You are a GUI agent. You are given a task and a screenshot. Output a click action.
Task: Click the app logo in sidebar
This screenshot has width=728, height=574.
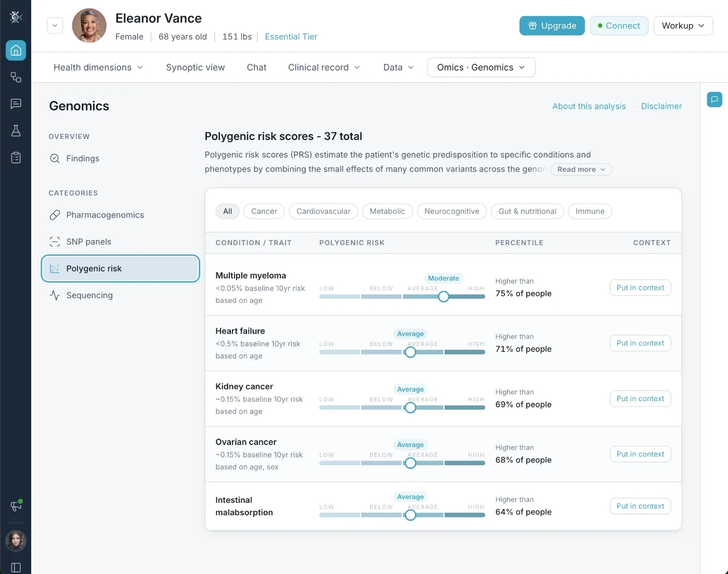16,17
